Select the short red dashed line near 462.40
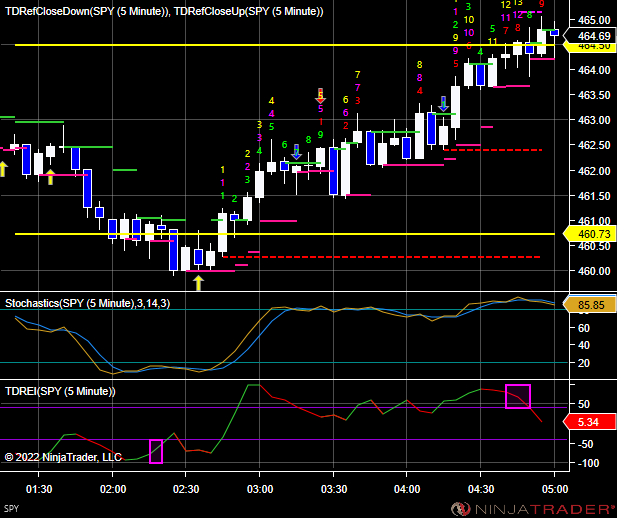Screen dimensions: 617x518 [x=493, y=150]
